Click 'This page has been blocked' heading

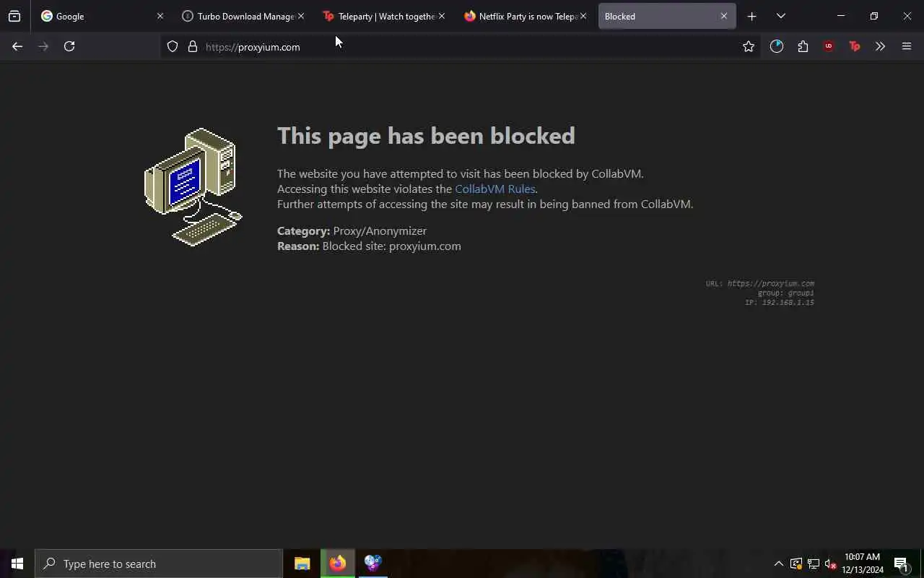click(x=426, y=136)
